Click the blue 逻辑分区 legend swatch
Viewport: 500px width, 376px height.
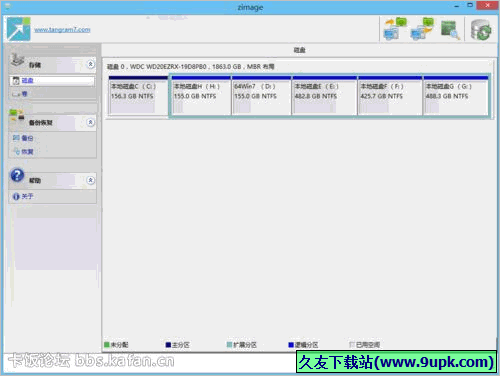[x=291, y=345]
